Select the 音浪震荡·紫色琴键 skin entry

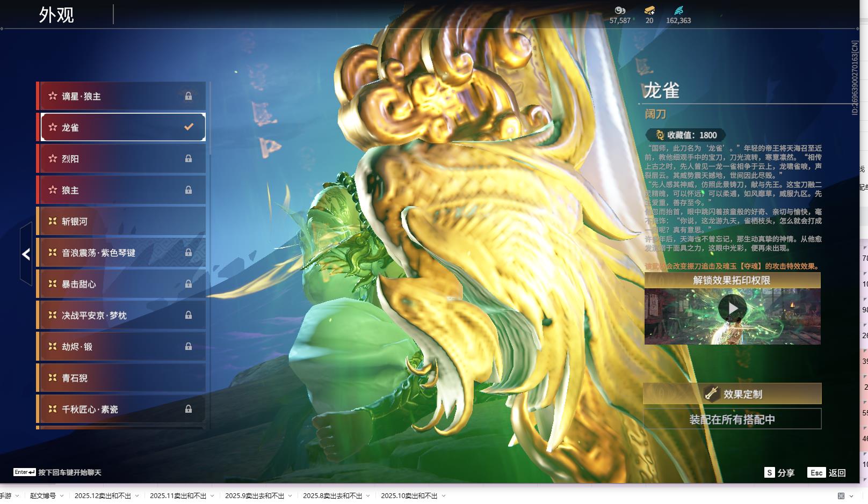(121, 253)
